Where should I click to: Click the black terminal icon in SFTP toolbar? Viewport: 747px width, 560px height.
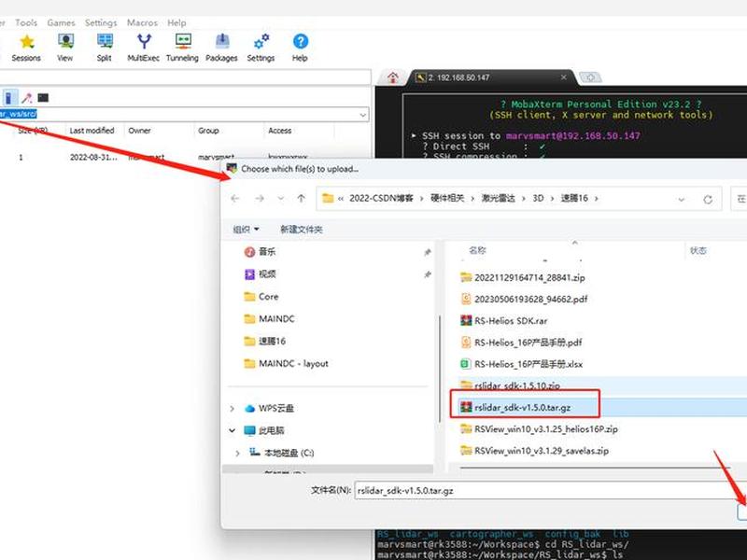point(43,98)
